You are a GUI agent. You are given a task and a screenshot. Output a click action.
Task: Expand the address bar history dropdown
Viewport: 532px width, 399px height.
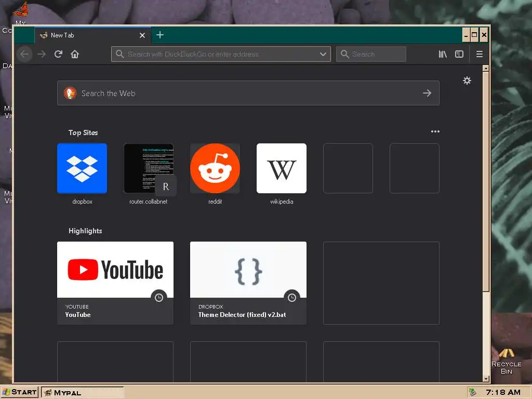[x=323, y=54]
